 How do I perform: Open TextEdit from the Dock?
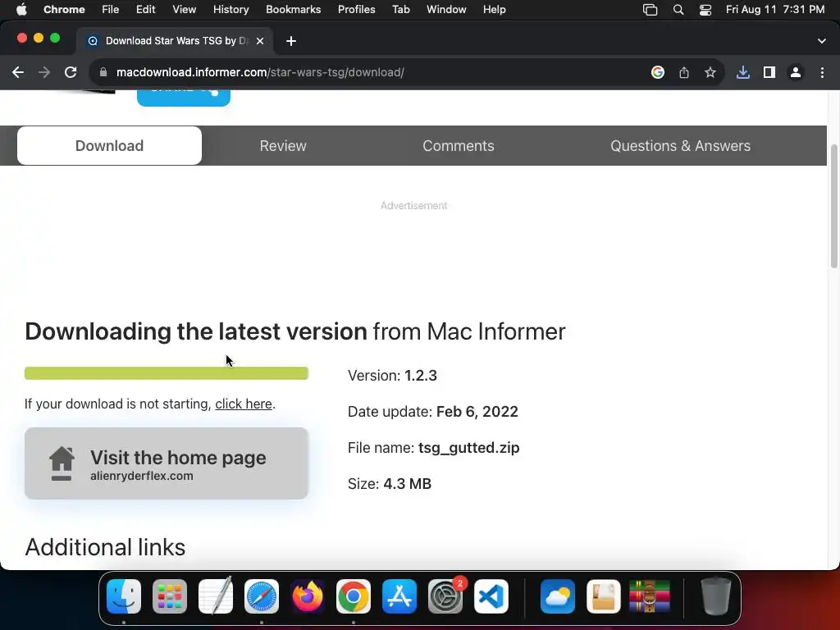click(x=216, y=596)
